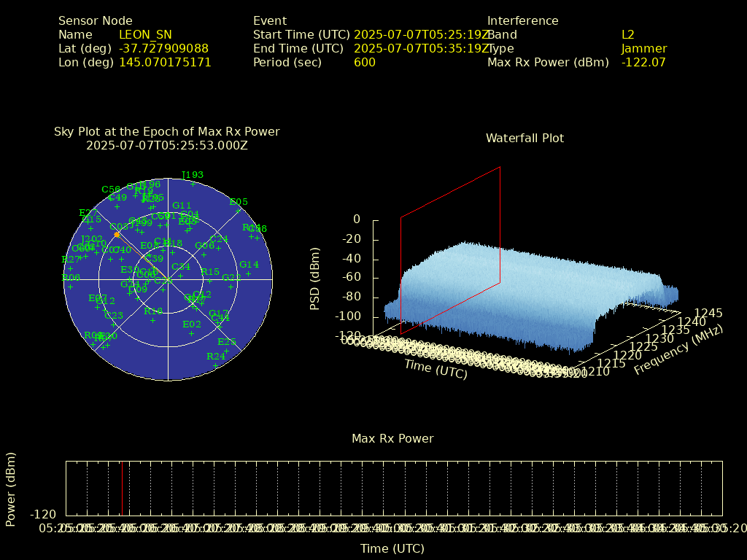
Task: Click the 1245 MHz frequency tick label
Action: coord(708,314)
